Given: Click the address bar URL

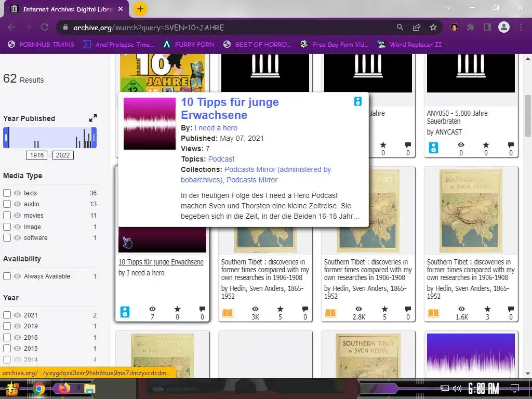Looking at the screenshot, I should coord(149,28).
